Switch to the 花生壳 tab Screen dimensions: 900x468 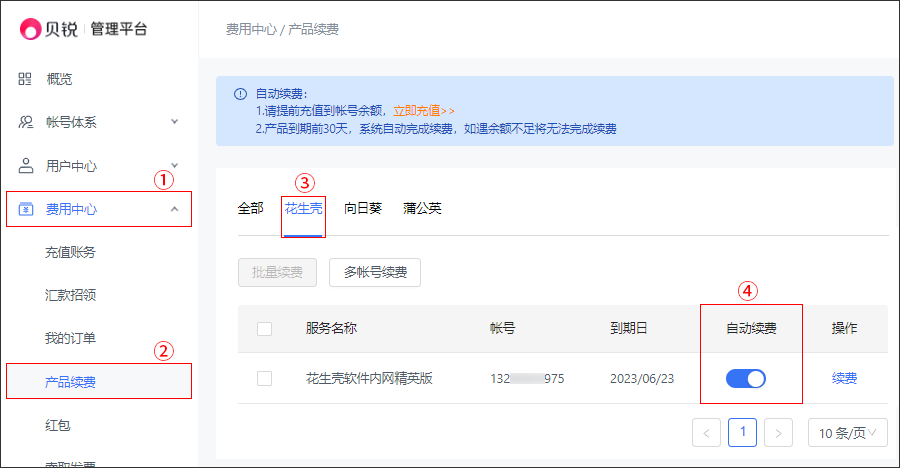point(304,208)
